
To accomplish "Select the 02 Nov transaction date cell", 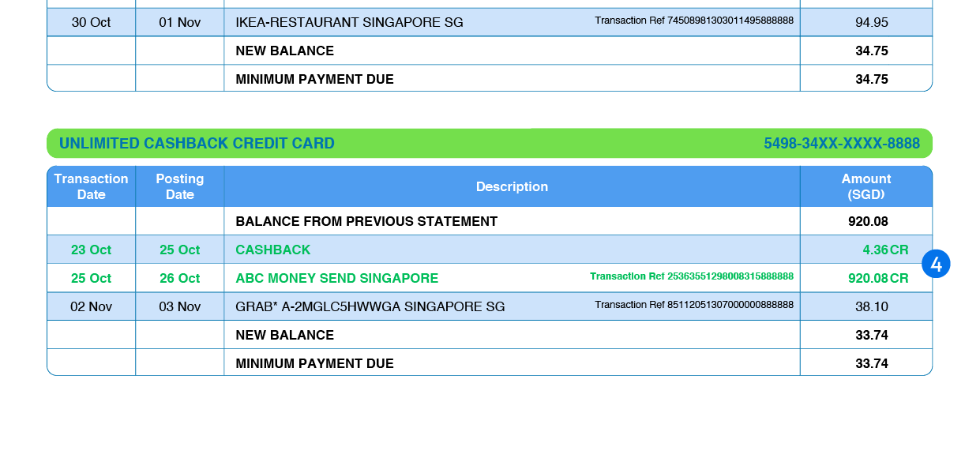I will click(x=91, y=306).
